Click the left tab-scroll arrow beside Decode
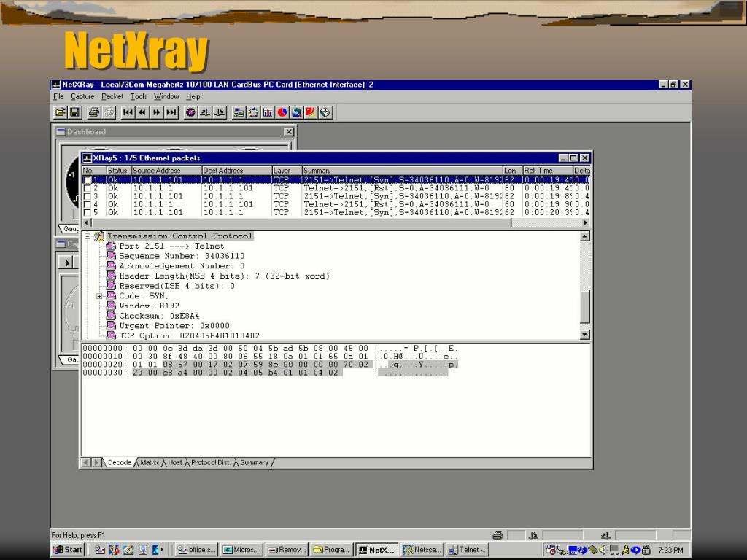Image resolution: width=747 pixels, height=560 pixels. tap(86, 462)
